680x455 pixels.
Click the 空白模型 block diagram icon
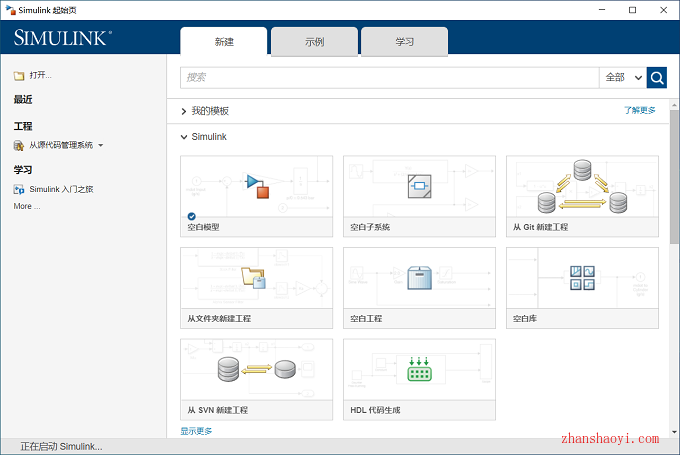258,186
